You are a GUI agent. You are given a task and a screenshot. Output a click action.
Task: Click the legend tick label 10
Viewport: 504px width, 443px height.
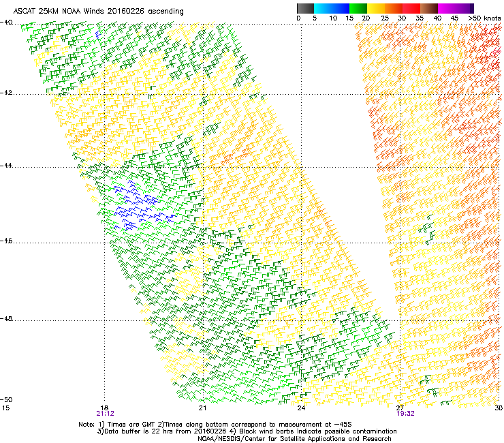pyautogui.click(x=333, y=18)
